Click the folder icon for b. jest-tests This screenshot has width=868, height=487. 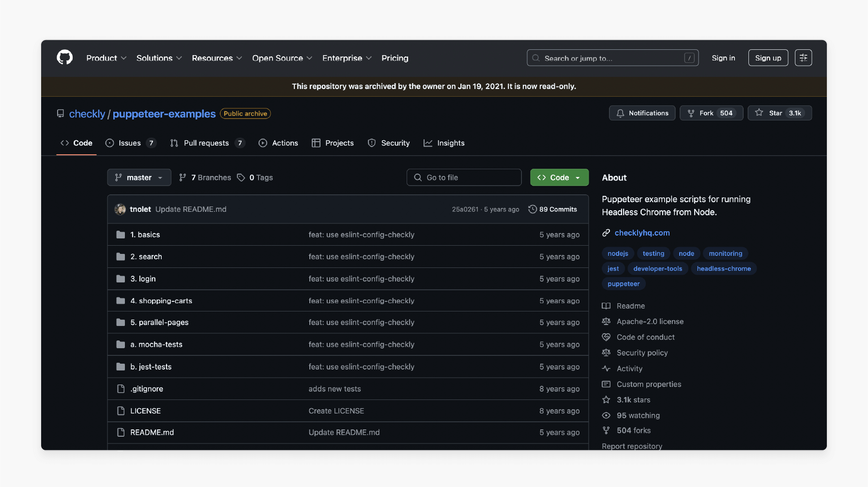[121, 367]
